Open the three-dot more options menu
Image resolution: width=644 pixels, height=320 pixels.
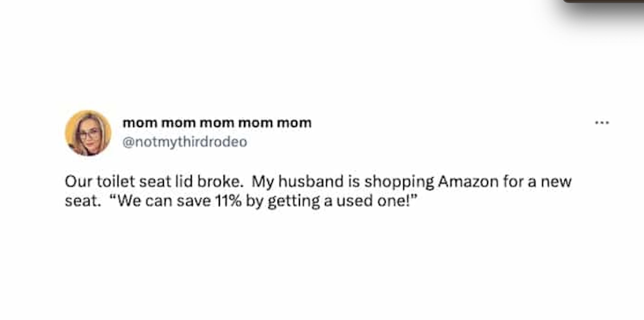tap(602, 123)
